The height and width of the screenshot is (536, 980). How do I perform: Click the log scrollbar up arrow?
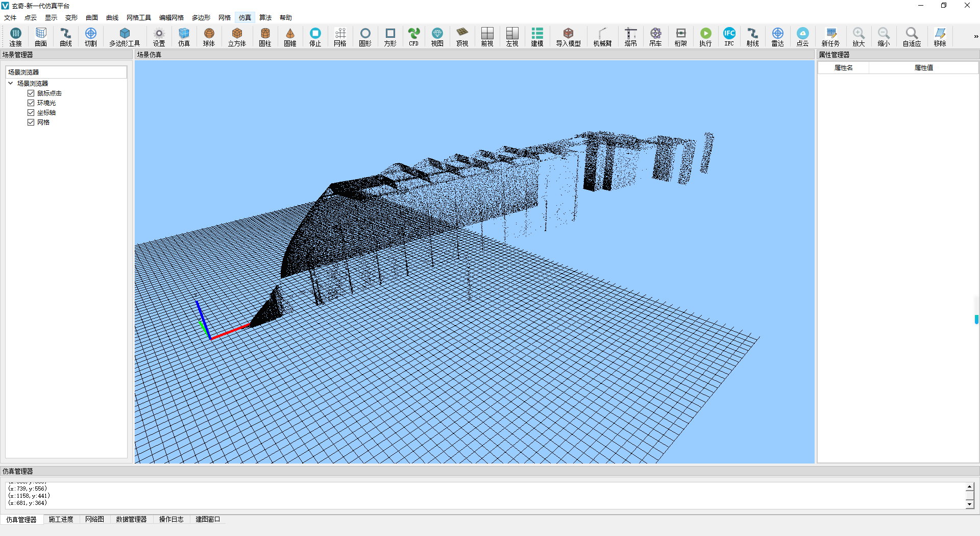[x=970, y=487]
